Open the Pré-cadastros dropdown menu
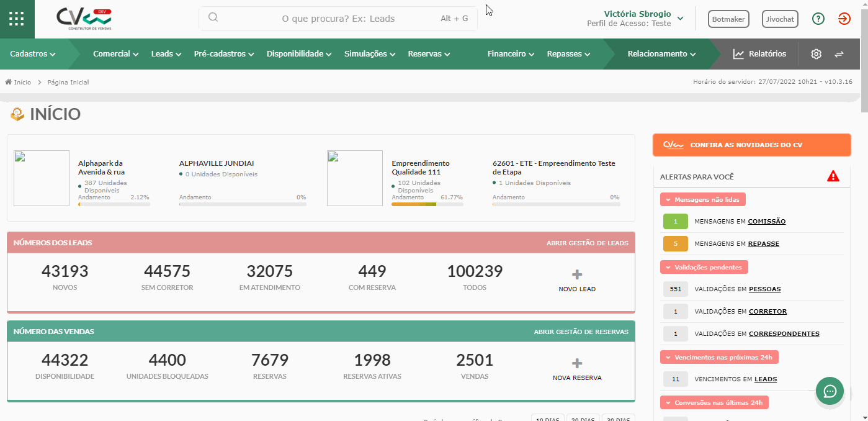 pos(224,54)
